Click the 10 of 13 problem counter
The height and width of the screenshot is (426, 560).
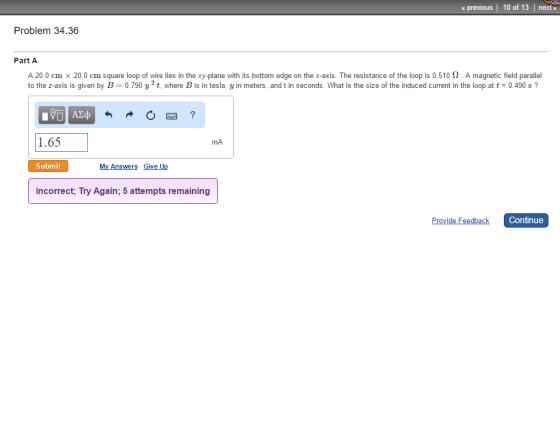[x=516, y=7]
